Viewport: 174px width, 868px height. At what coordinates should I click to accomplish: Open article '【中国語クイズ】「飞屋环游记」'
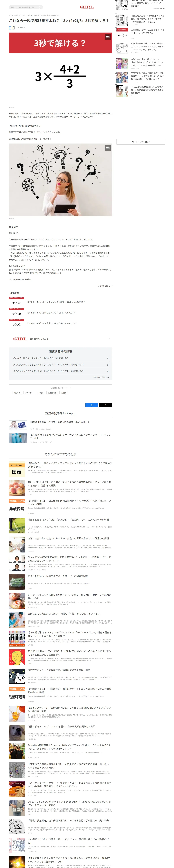(69, 690)
